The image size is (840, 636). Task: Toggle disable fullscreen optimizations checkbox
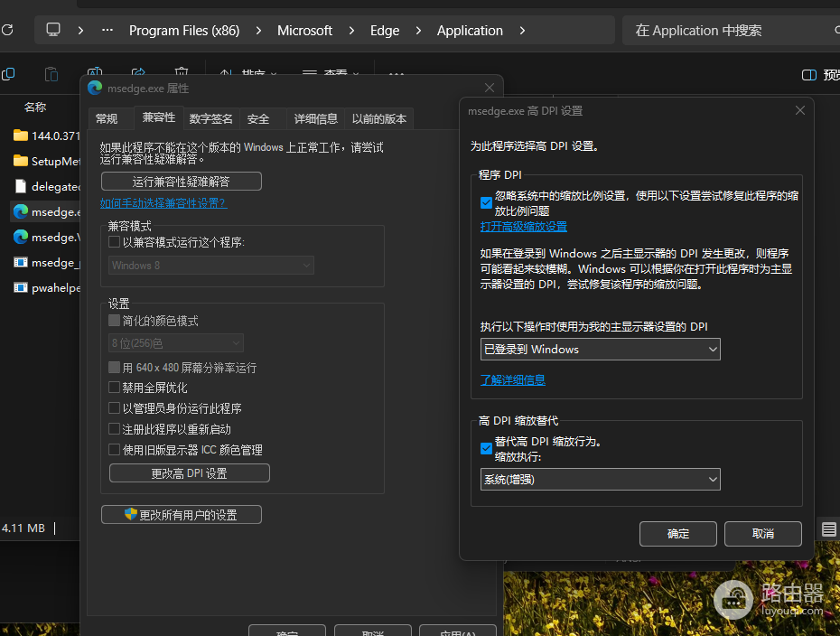[x=114, y=387]
